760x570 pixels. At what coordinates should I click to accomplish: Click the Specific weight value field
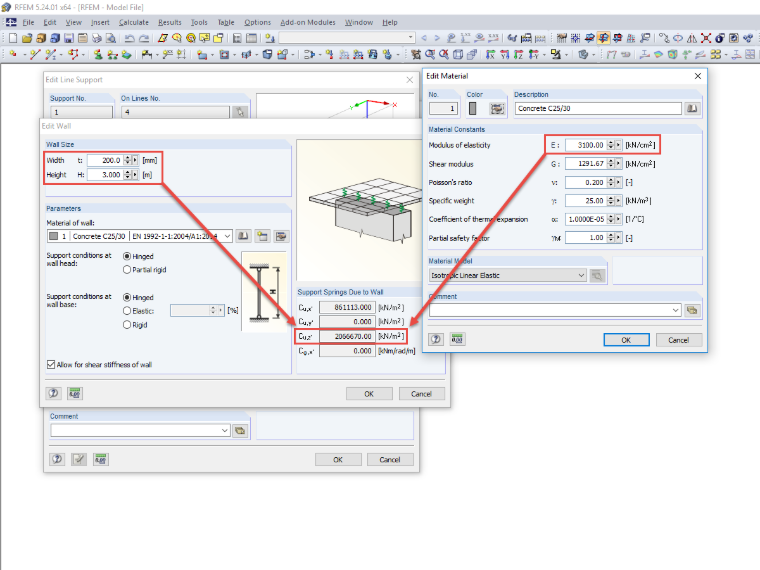(586, 201)
